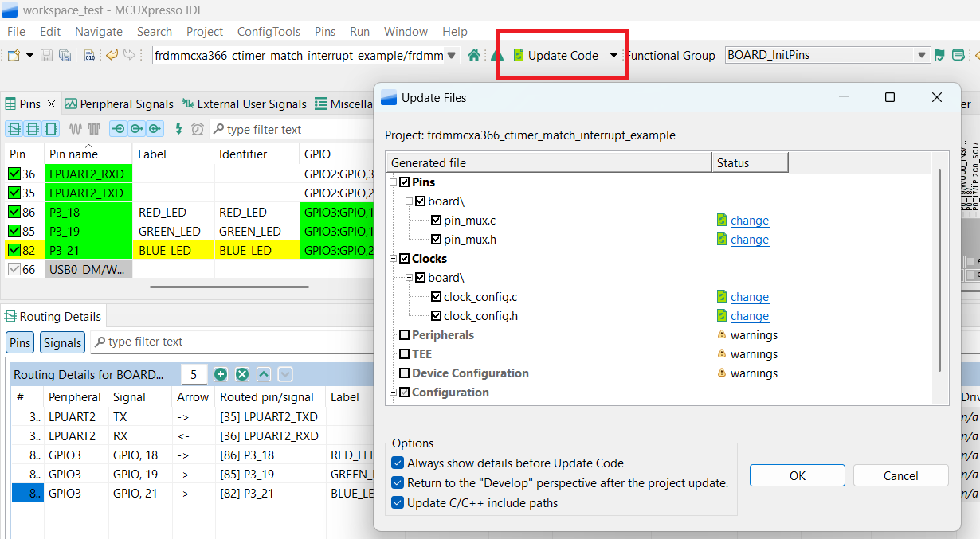Click the Update Files dialog vertical scrollbar
Viewport: 980px width, 539px height.
(x=940, y=269)
